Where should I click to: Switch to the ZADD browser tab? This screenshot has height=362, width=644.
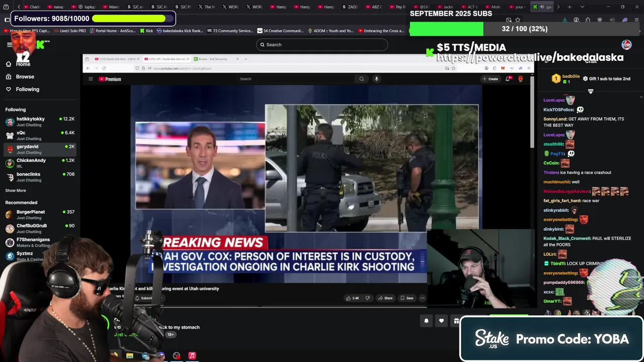351,7
